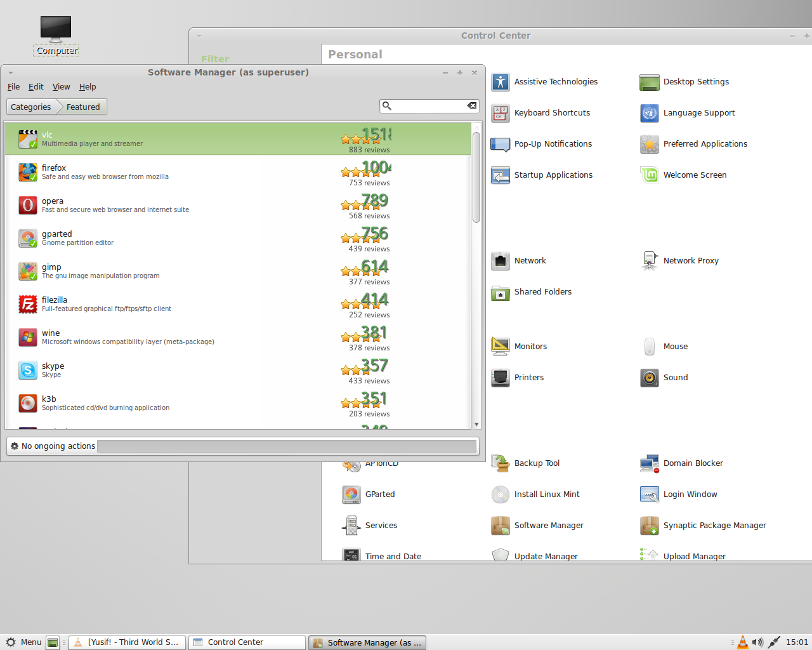Open Keyboard Shortcuts icon in Control Center

501,113
